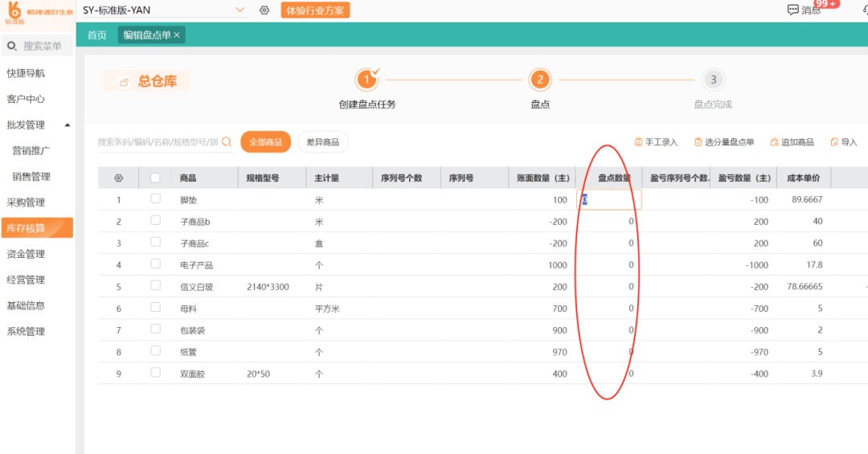Click the 全部商品 filter button

[266, 141]
